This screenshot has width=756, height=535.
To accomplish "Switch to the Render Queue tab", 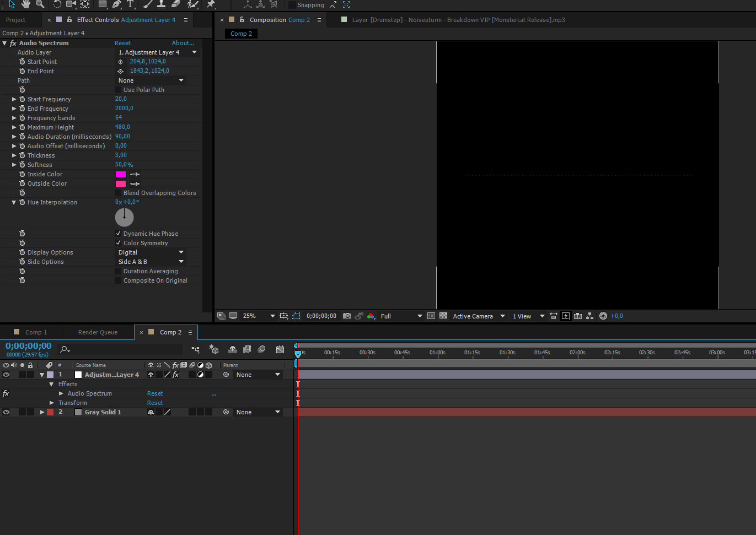I will 98,332.
